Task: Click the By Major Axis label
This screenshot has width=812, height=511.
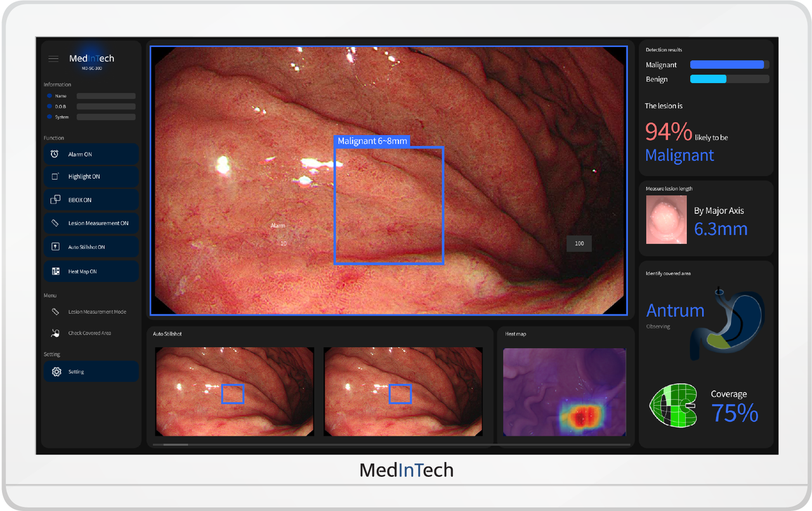Action: [x=719, y=210]
